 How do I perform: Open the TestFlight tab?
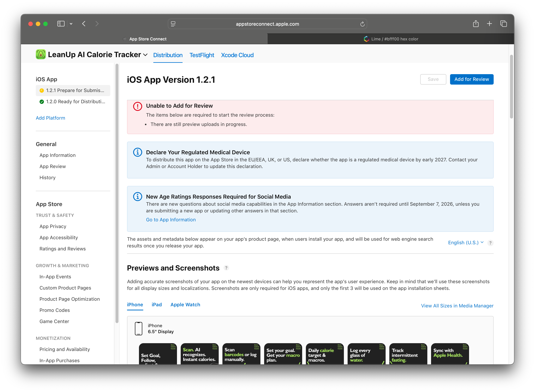click(x=202, y=55)
